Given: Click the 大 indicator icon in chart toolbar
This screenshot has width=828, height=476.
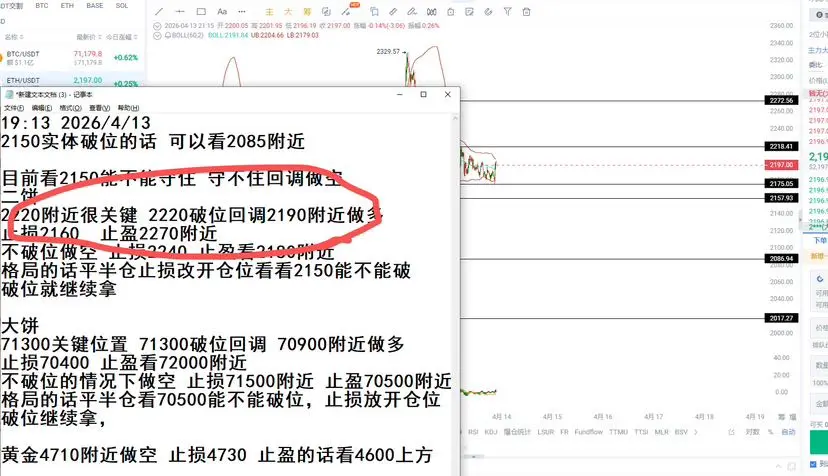Looking at the screenshot, I should [288, 12].
